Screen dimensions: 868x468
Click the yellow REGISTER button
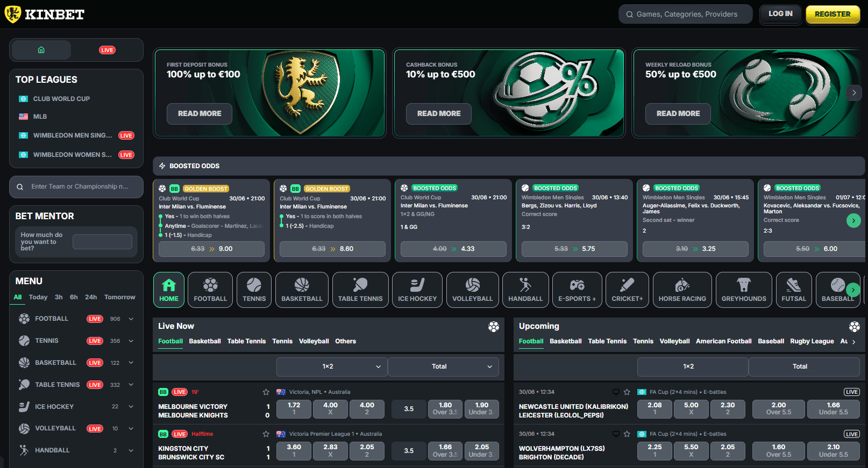pos(833,14)
